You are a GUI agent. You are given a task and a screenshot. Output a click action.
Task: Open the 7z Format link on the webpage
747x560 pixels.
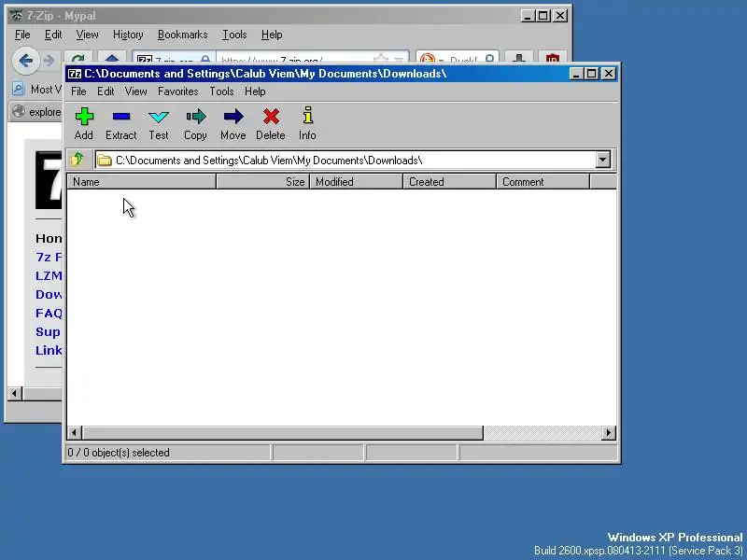[x=49, y=258]
